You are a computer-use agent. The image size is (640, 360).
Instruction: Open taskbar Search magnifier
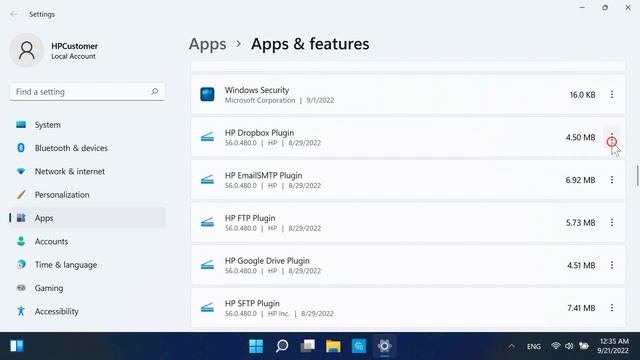point(282,346)
